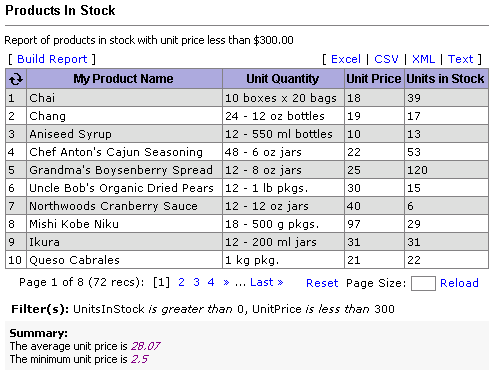The image size is (494, 381).
Task: Go to page 2
Action: [x=181, y=282]
